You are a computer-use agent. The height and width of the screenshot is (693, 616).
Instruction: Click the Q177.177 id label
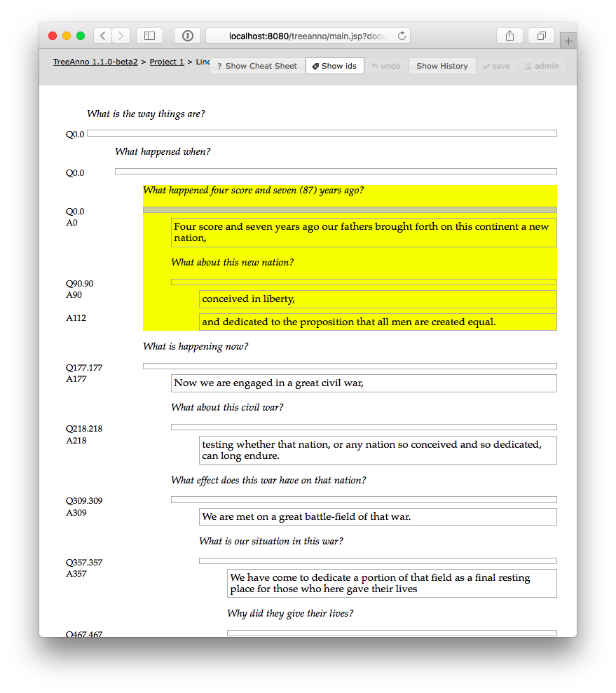click(84, 368)
